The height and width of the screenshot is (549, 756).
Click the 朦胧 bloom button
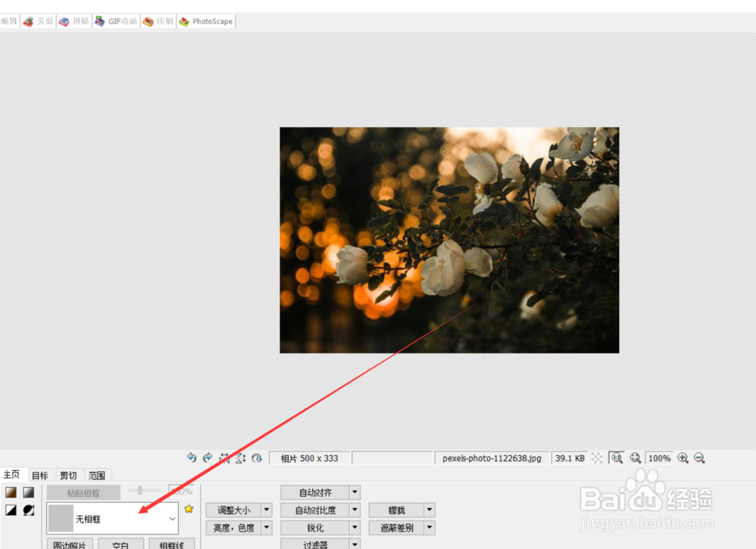pyautogui.click(x=397, y=510)
